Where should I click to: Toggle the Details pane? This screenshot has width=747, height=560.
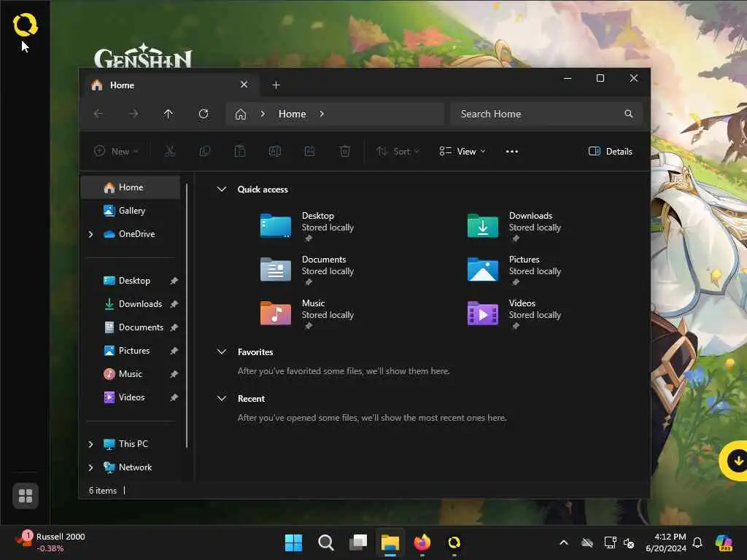[x=611, y=152]
